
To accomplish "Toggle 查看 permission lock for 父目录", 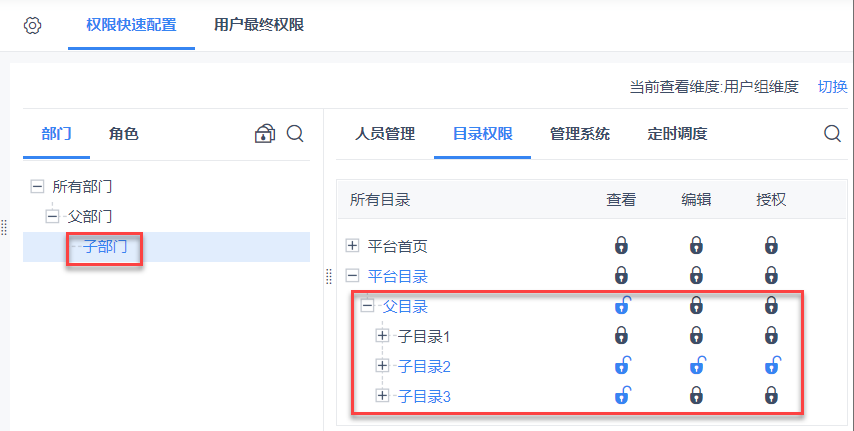I will coord(621,306).
